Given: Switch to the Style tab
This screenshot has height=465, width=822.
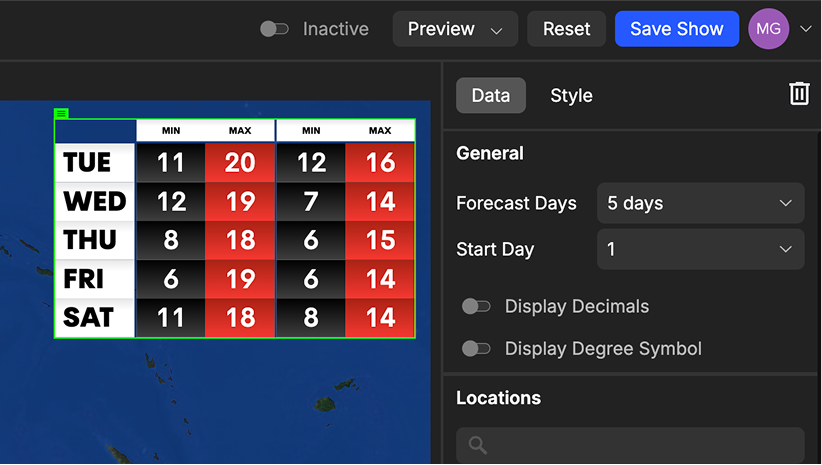Looking at the screenshot, I should [571, 95].
